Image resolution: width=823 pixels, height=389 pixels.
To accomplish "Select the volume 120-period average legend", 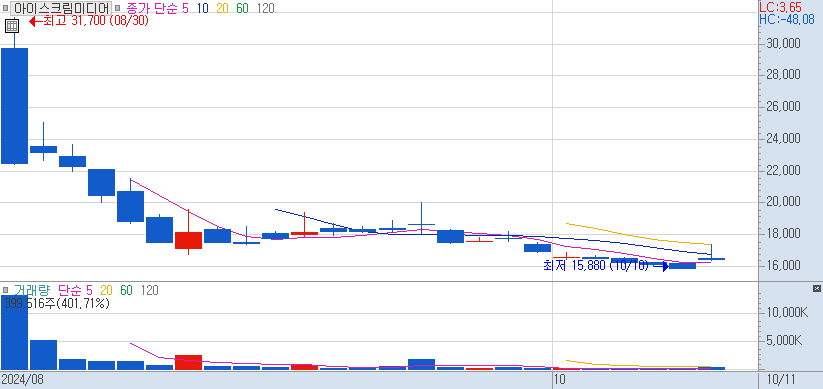I will tap(149, 290).
